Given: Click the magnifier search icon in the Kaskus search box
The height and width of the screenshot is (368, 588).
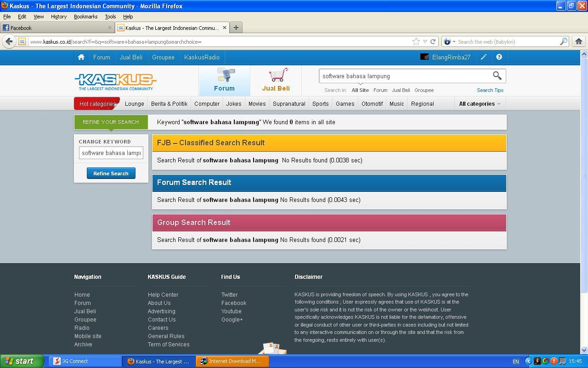Looking at the screenshot, I should [x=497, y=75].
